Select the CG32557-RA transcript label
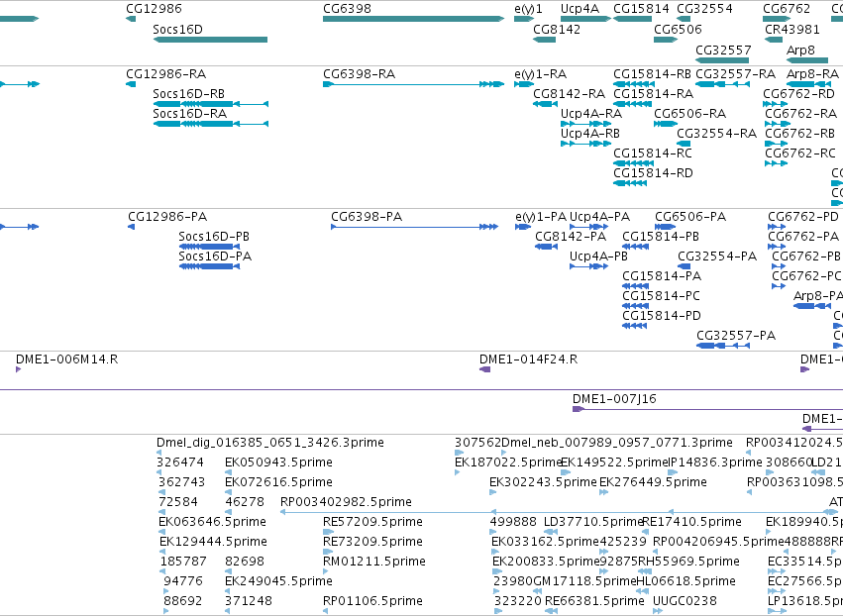The image size is (843, 616). pos(735,73)
